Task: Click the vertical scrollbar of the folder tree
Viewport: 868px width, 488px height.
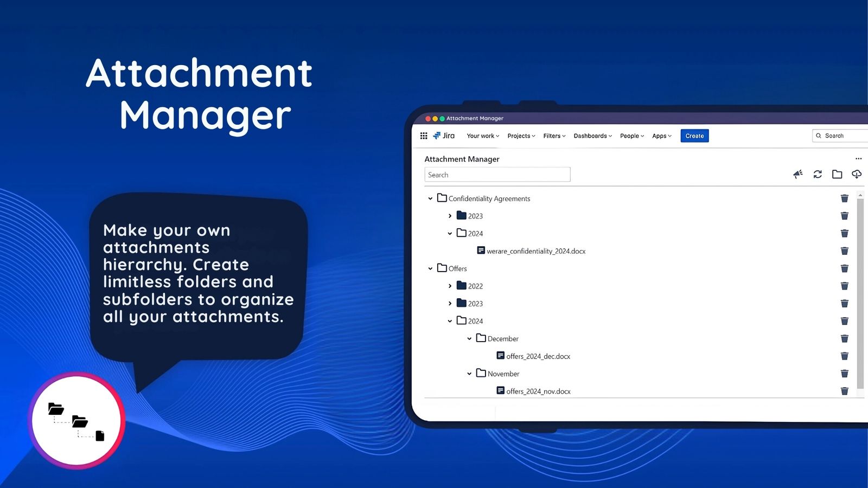Action: click(860, 293)
